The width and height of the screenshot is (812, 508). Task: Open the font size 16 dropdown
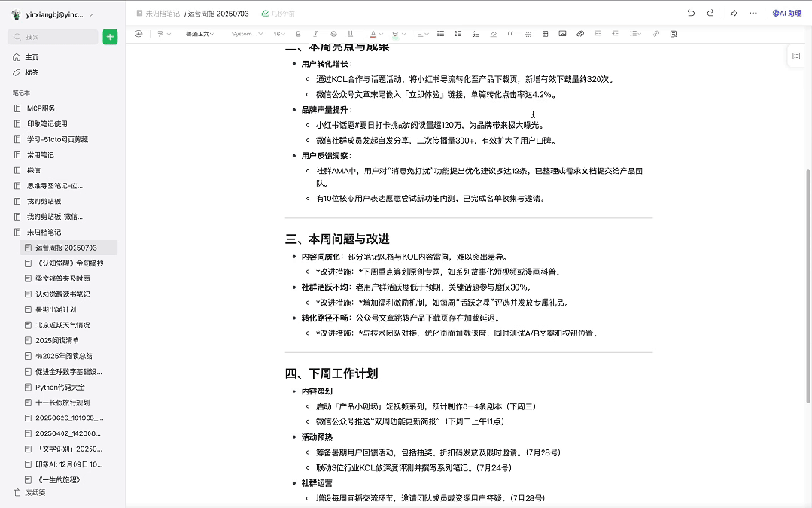279,34
